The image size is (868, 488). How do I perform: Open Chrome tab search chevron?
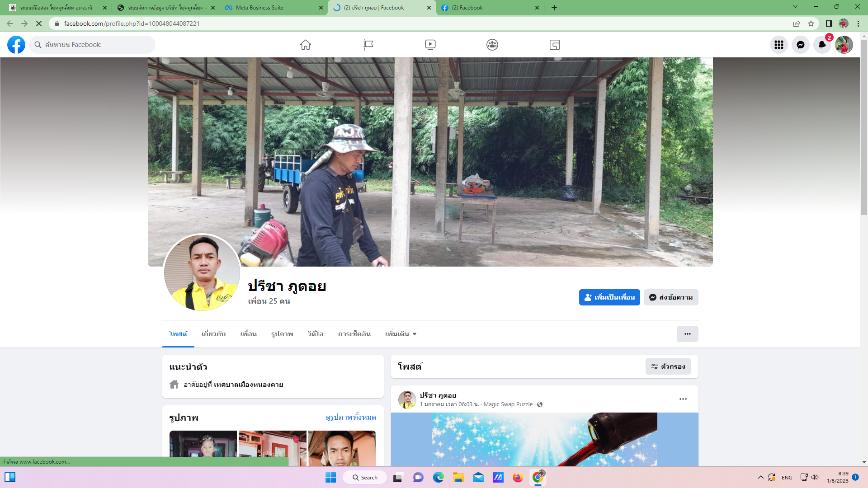pyautogui.click(x=795, y=7)
